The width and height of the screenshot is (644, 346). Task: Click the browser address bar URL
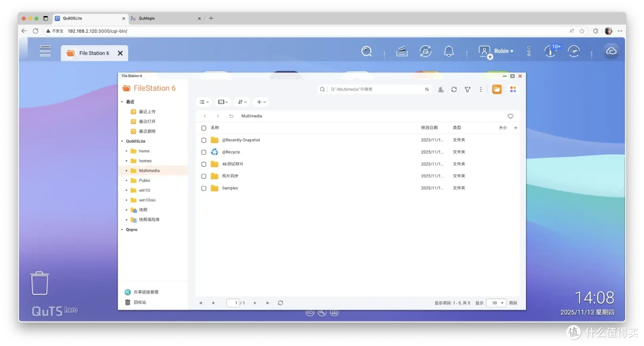click(x=97, y=31)
